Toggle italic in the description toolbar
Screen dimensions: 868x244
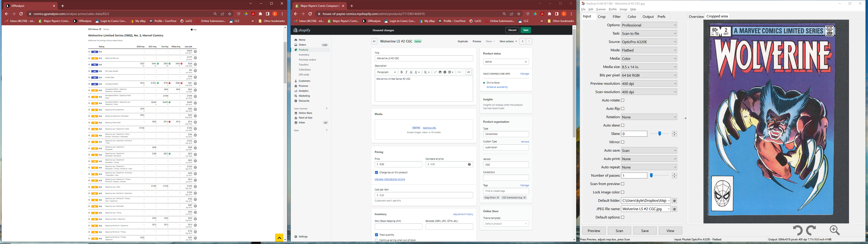[406, 72]
